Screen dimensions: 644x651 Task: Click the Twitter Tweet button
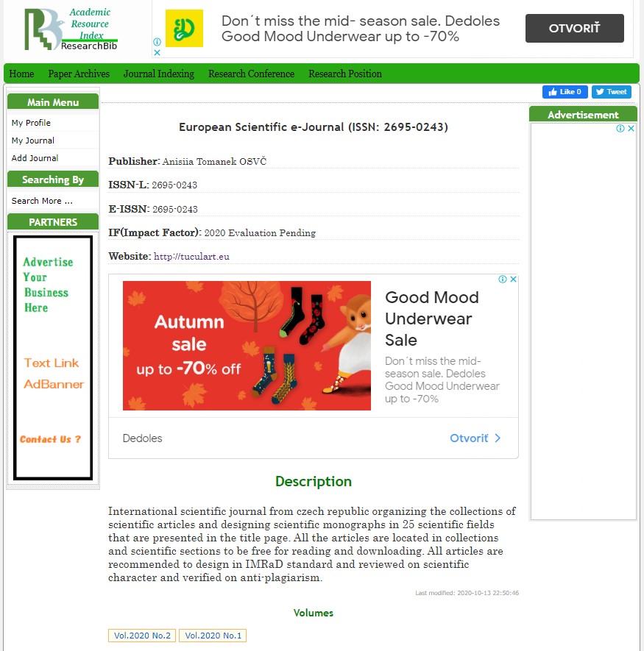point(612,92)
